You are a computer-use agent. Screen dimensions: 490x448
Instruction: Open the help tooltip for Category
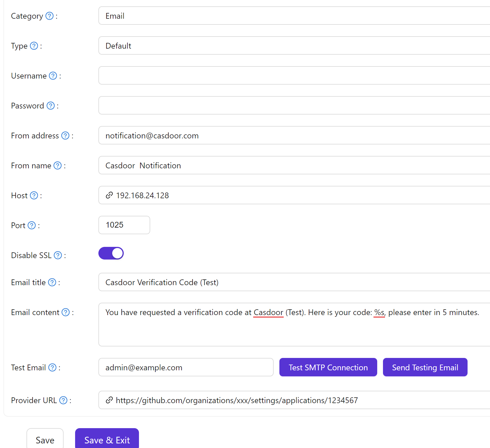[x=49, y=16]
